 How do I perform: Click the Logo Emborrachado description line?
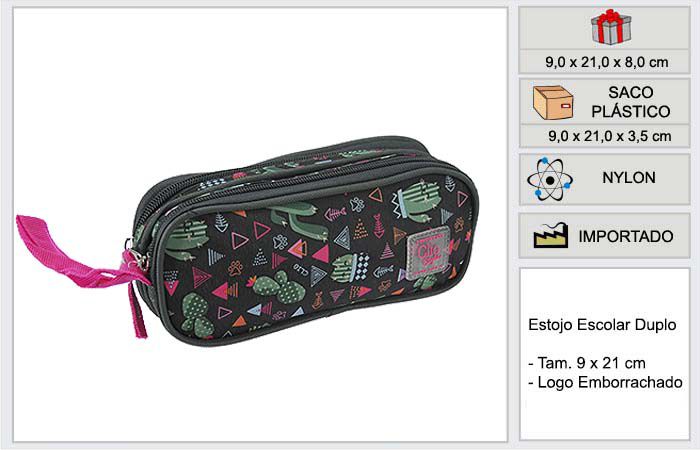coord(605,382)
